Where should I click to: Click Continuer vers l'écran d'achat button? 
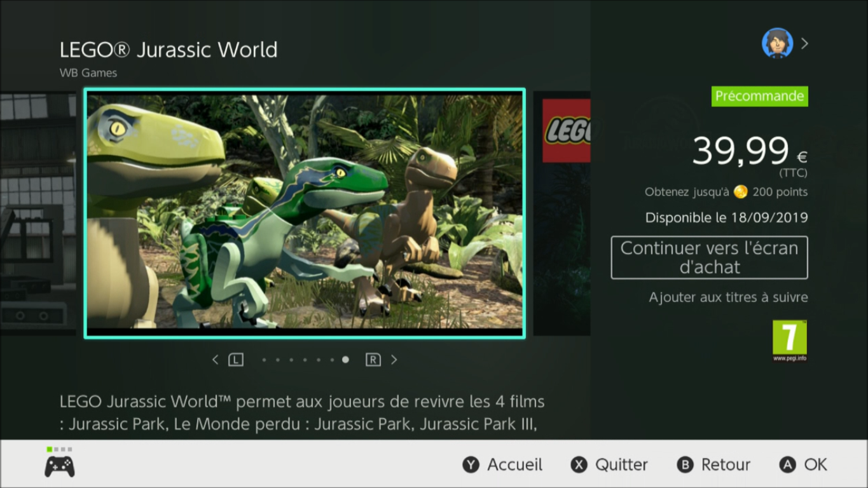tap(710, 257)
